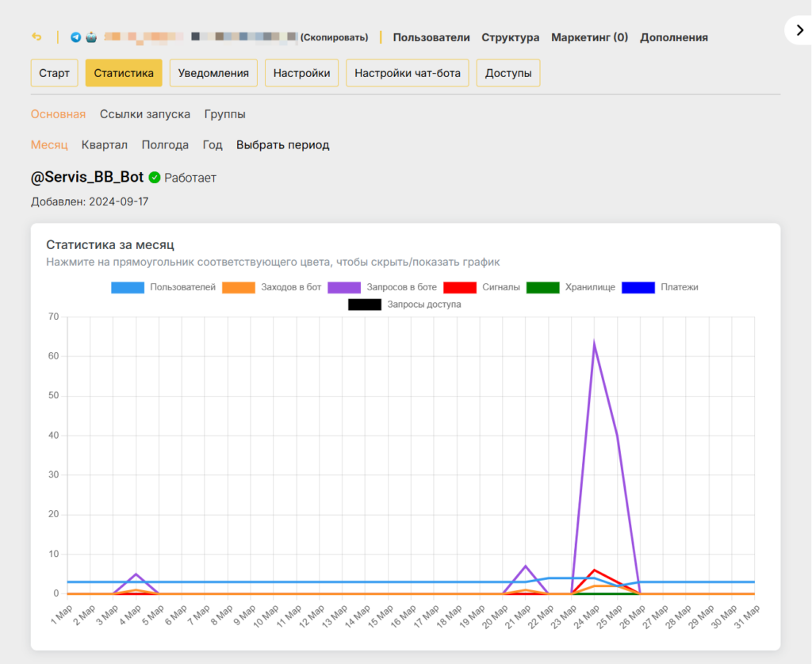Click the 70 y-axis label
Image resolution: width=812 pixels, height=664 pixels.
[53, 317]
